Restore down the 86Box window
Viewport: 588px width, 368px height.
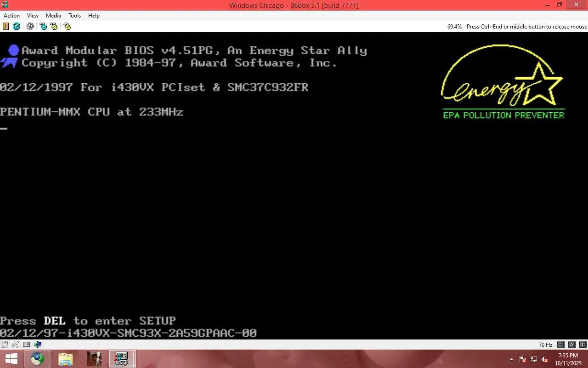pos(559,5)
